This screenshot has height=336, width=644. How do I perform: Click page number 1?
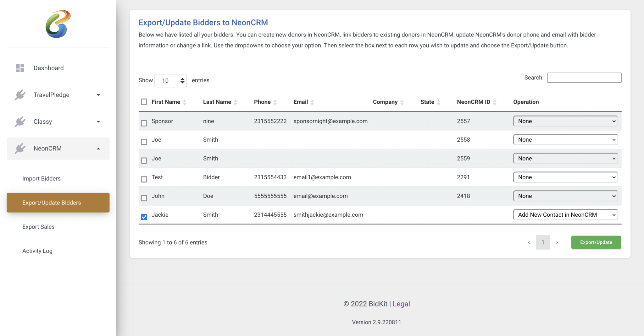pos(543,242)
